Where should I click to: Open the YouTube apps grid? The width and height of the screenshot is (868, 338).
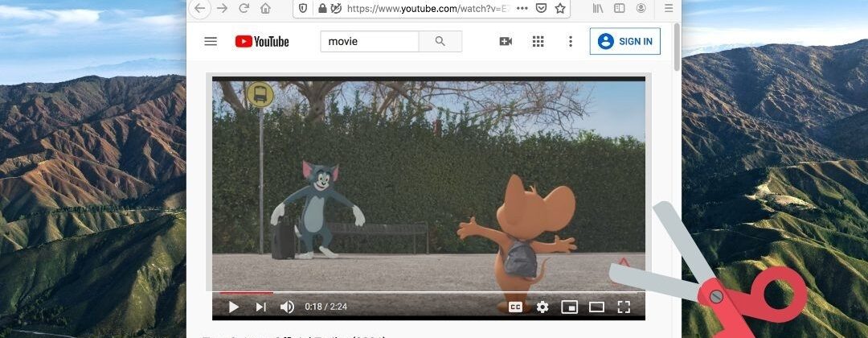click(538, 42)
